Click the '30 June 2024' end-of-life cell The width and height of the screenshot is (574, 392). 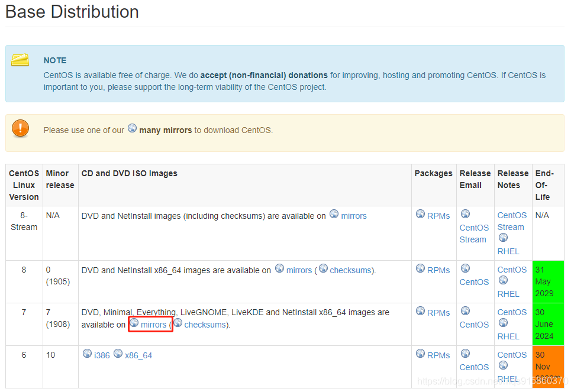click(x=548, y=324)
